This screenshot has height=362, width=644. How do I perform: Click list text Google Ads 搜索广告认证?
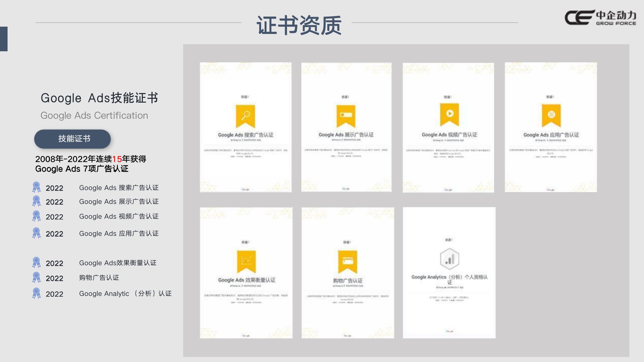(x=119, y=188)
